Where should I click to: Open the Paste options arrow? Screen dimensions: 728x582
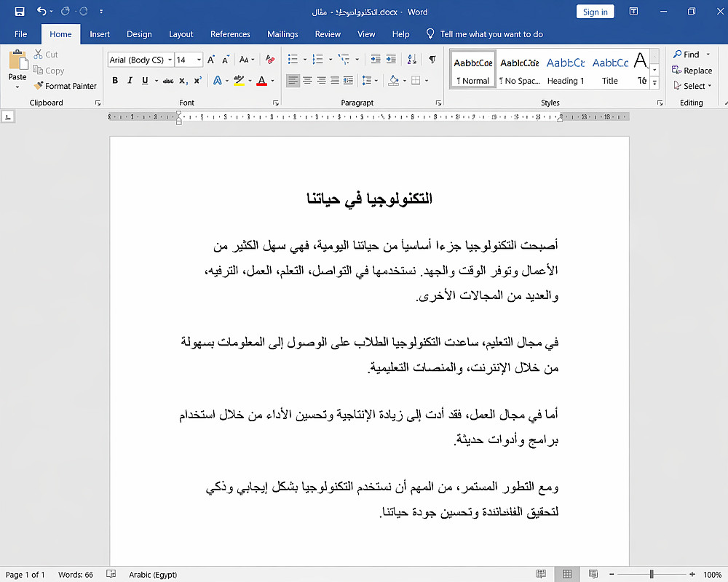tap(17, 87)
